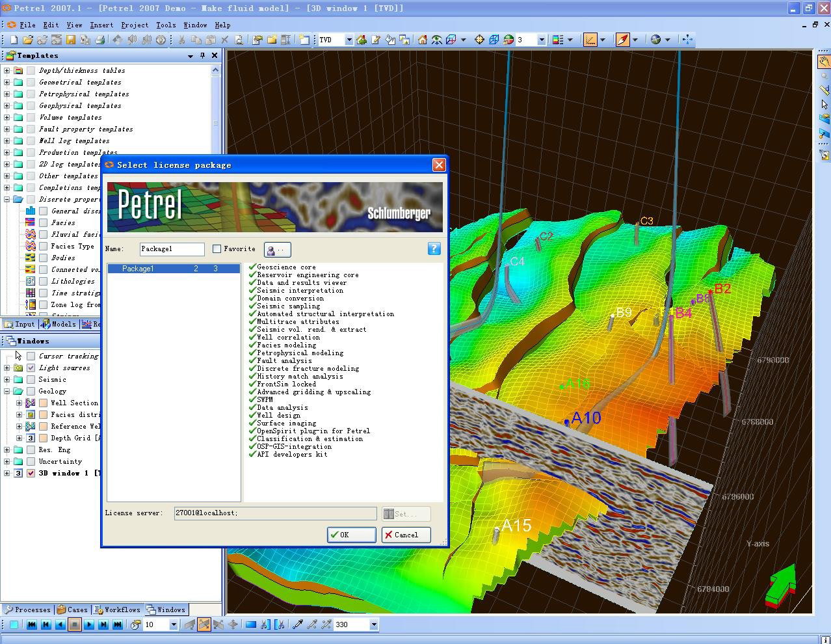
Task: Expand the Geometrical templates folder
Action: pos(7,82)
